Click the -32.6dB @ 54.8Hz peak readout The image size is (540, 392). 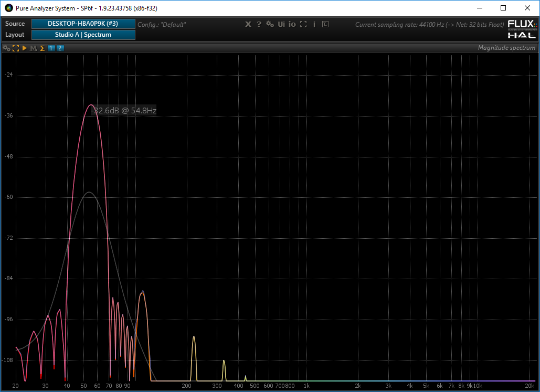[x=124, y=111]
